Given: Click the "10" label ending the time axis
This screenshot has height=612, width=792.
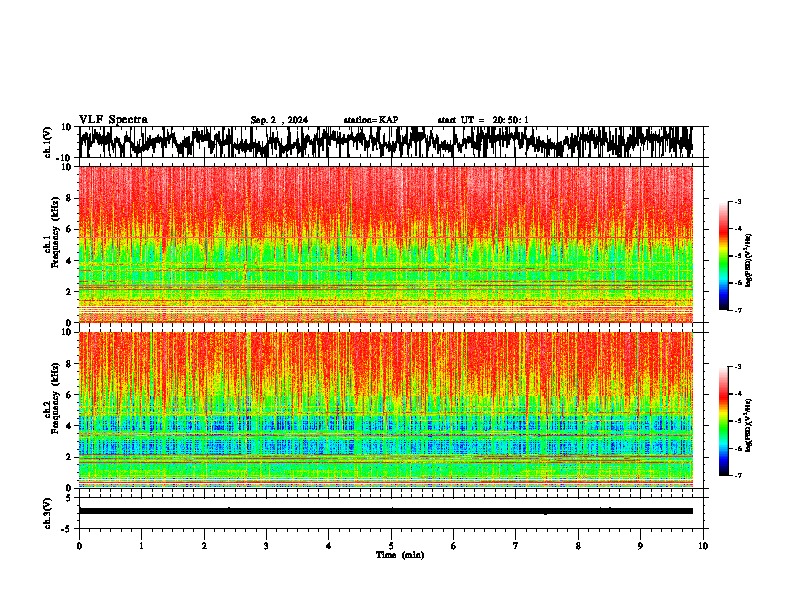Looking at the screenshot, I should (703, 546).
